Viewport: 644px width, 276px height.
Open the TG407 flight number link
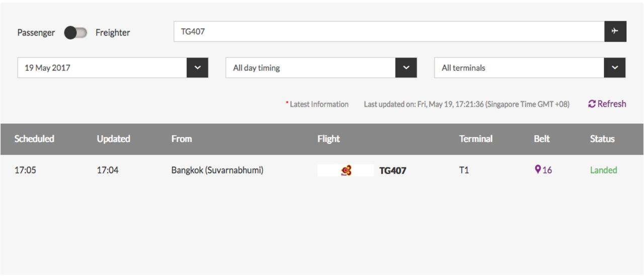click(x=392, y=170)
